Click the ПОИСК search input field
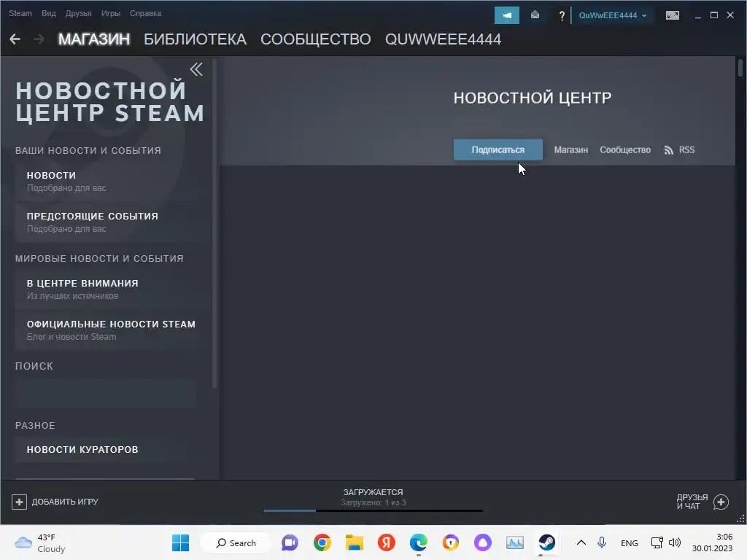 [x=105, y=394]
